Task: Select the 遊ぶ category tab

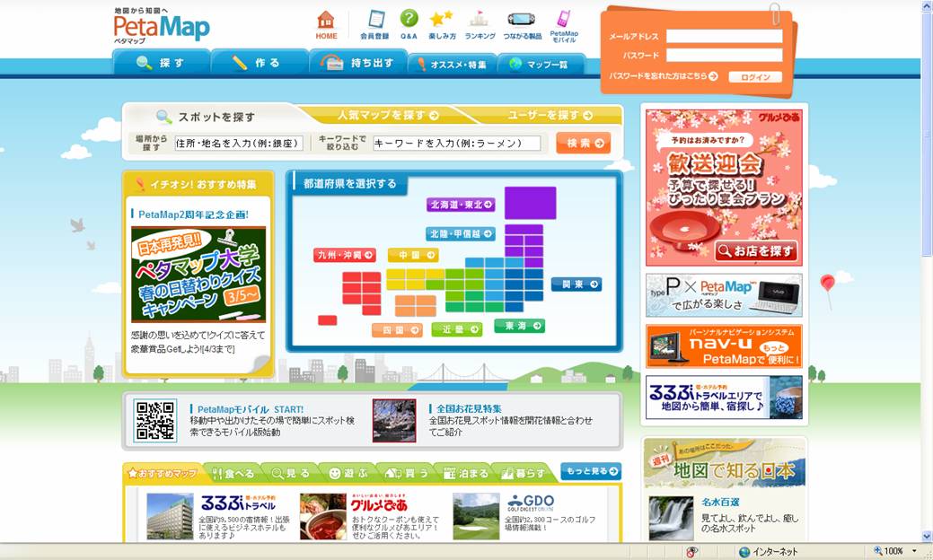Action: pyautogui.click(x=348, y=473)
